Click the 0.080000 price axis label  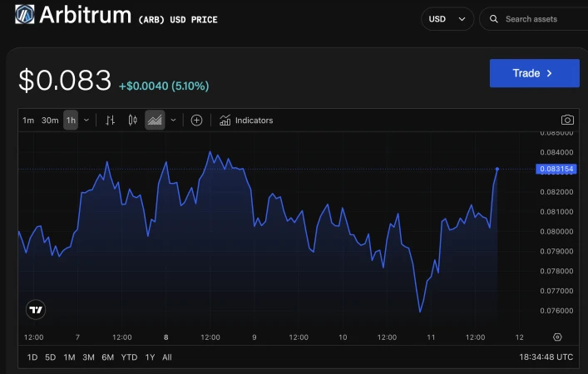click(x=556, y=232)
